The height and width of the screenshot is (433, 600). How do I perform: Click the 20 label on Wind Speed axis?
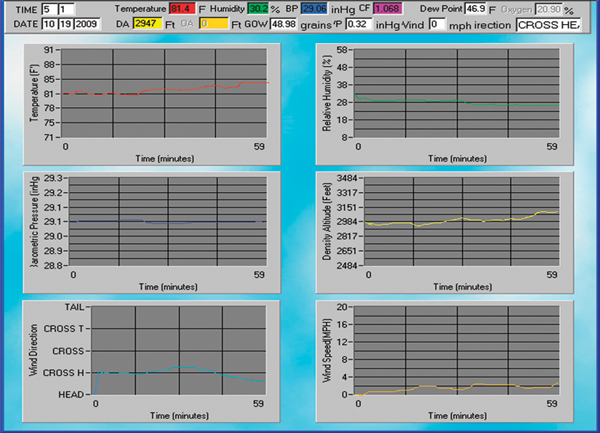pos(342,307)
